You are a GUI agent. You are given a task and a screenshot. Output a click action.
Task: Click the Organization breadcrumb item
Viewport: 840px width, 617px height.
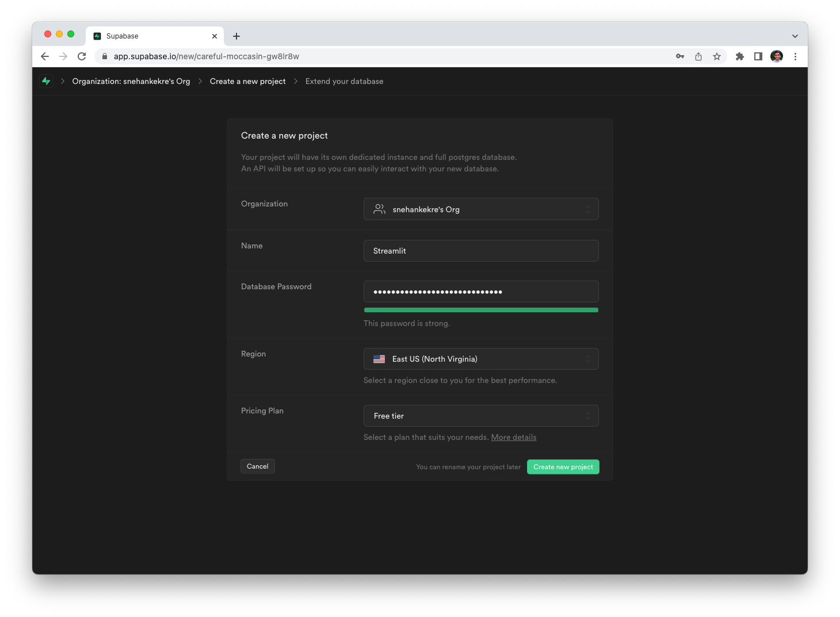point(131,81)
